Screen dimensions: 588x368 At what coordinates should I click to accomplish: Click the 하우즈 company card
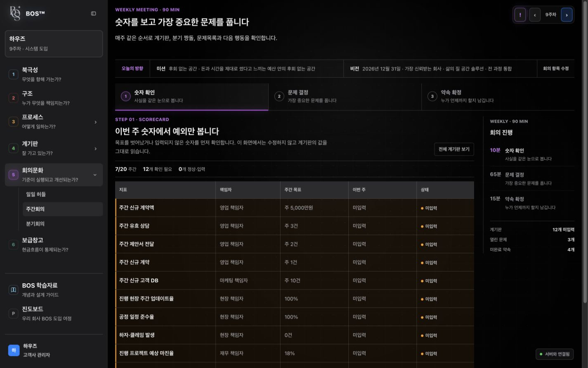click(x=54, y=43)
